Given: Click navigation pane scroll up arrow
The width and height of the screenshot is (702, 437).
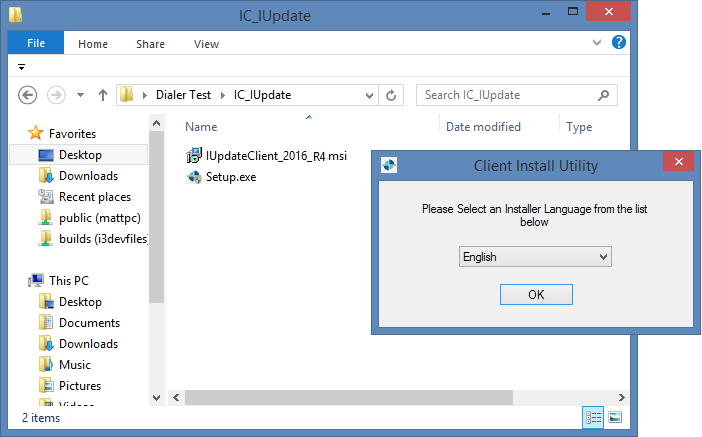Looking at the screenshot, I should (157, 123).
